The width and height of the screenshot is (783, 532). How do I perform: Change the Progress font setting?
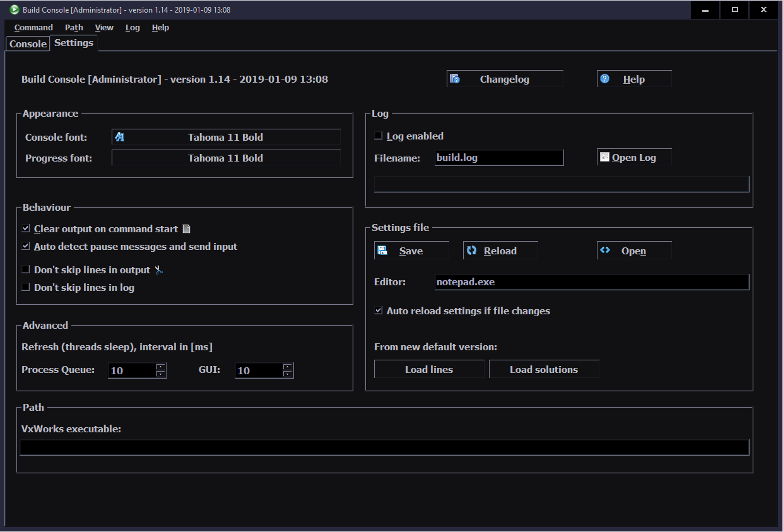[226, 158]
